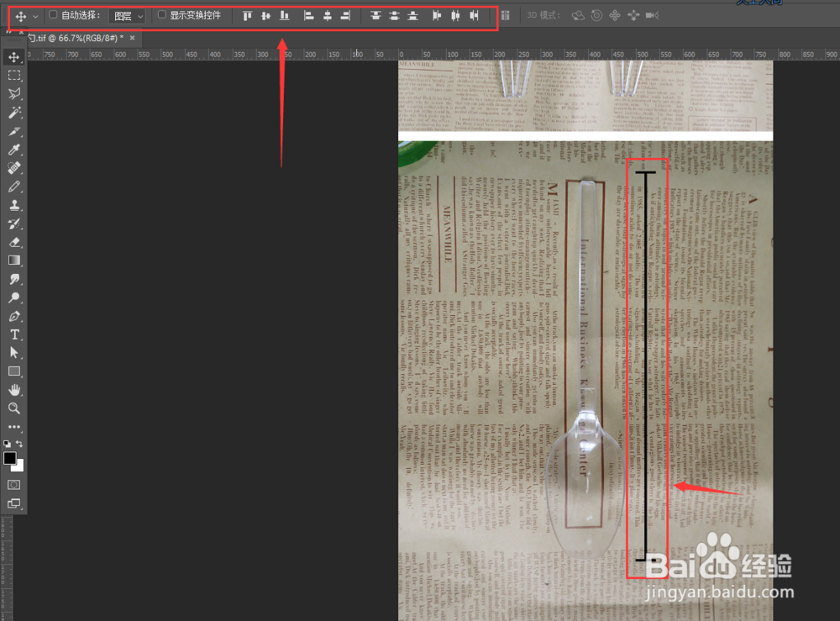The image size is (840, 621).
Task: Distribute left edges of layers
Action: [x=437, y=15]
